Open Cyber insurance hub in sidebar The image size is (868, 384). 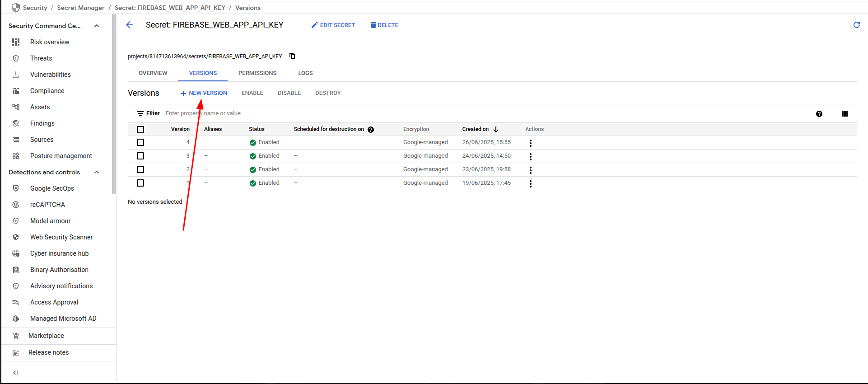[x=59, y=253]
